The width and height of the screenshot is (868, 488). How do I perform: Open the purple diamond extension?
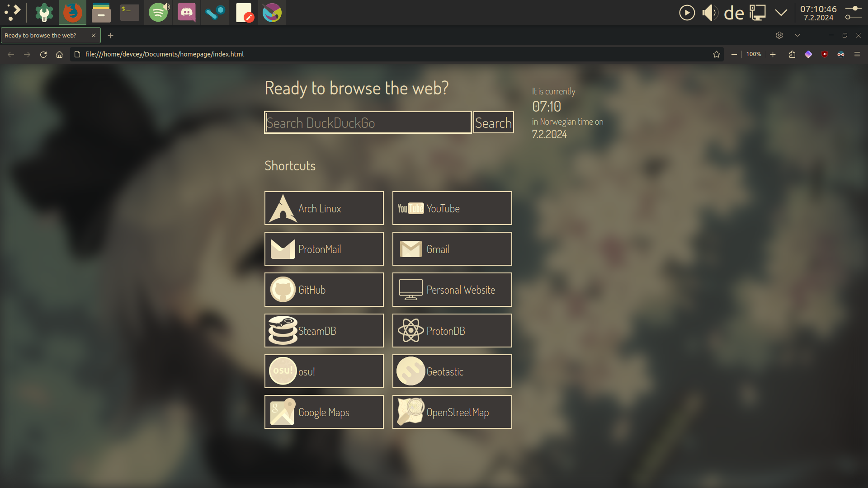pos(808,54)
